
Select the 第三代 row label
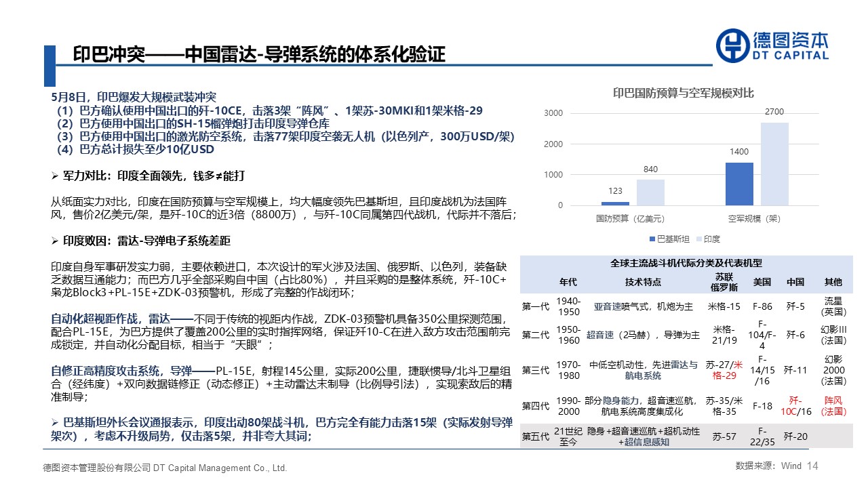click(x=536, y=370)
